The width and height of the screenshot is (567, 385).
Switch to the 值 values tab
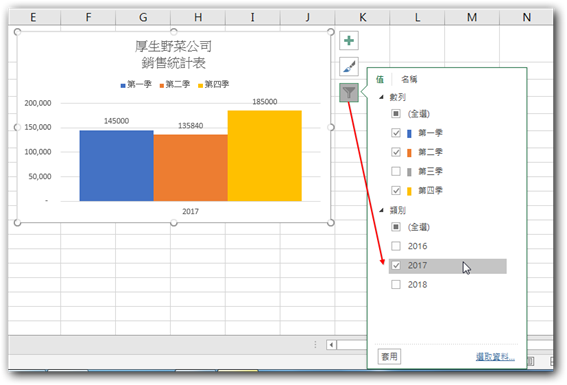tap(380, 79)
